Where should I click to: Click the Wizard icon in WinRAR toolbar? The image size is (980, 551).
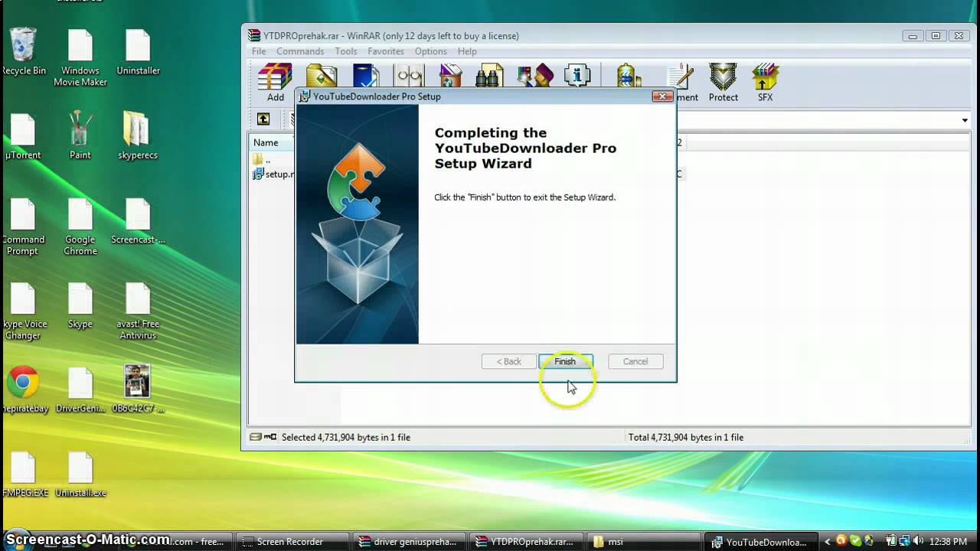pyautogui.click(x=535, y=76)
